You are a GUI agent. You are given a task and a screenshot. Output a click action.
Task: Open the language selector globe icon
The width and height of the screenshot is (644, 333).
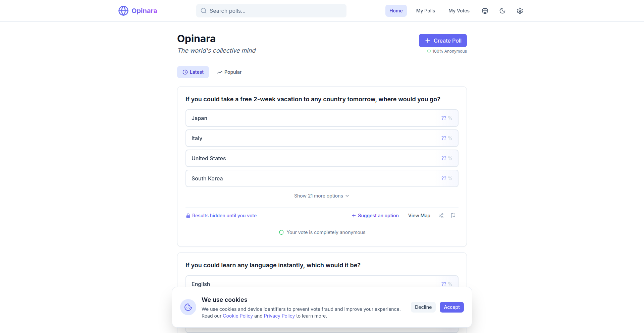[485, 10]
